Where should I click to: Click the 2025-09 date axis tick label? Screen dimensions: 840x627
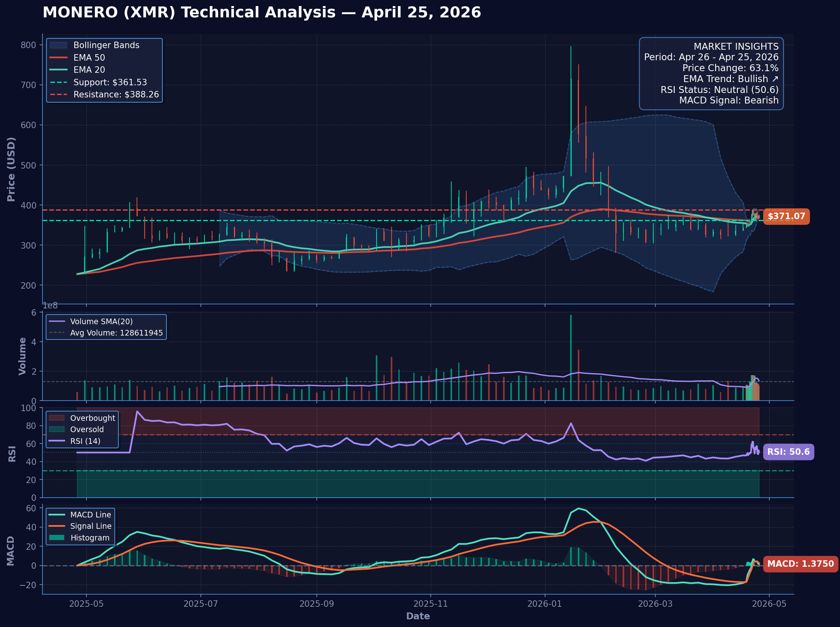(x=317, y=604)
